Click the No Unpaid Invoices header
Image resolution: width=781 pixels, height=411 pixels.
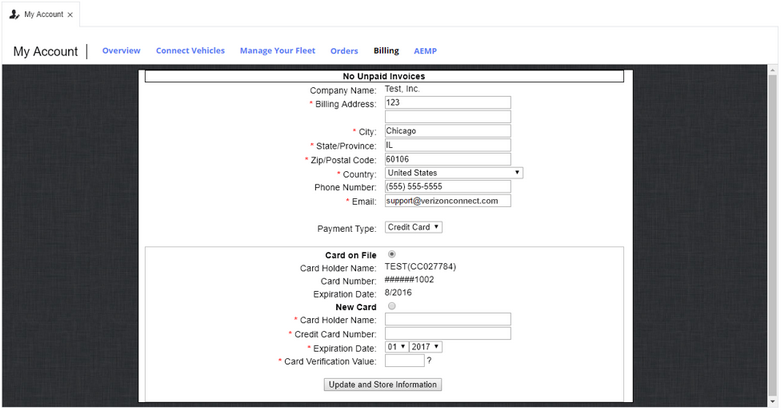pos(384,76)
